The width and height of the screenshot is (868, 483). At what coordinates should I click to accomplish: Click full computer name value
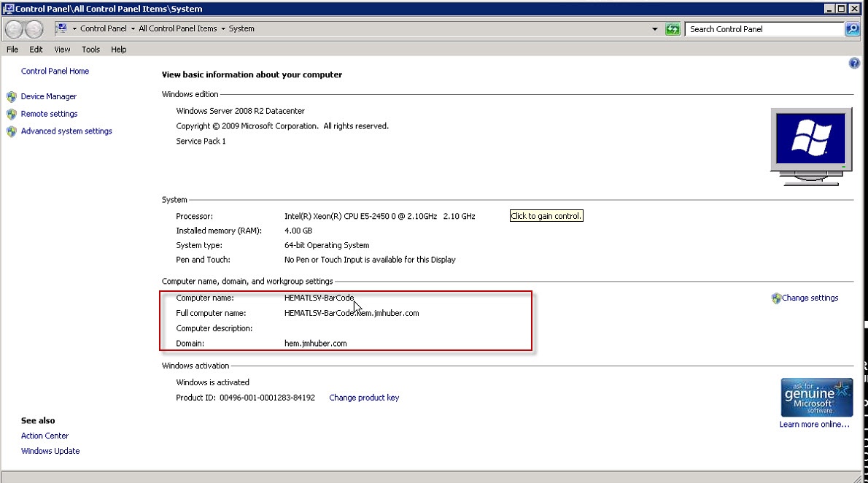tap(352, 313)
